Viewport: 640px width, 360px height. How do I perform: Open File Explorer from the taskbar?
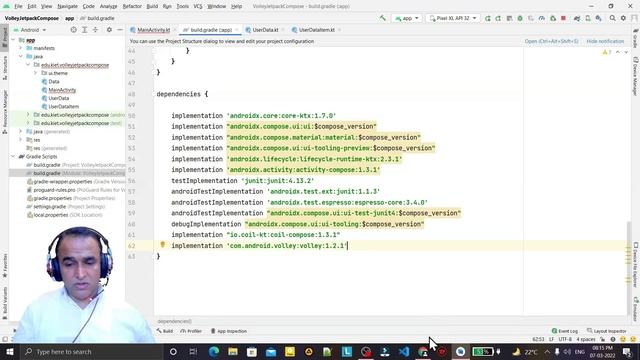click(233, 351)
